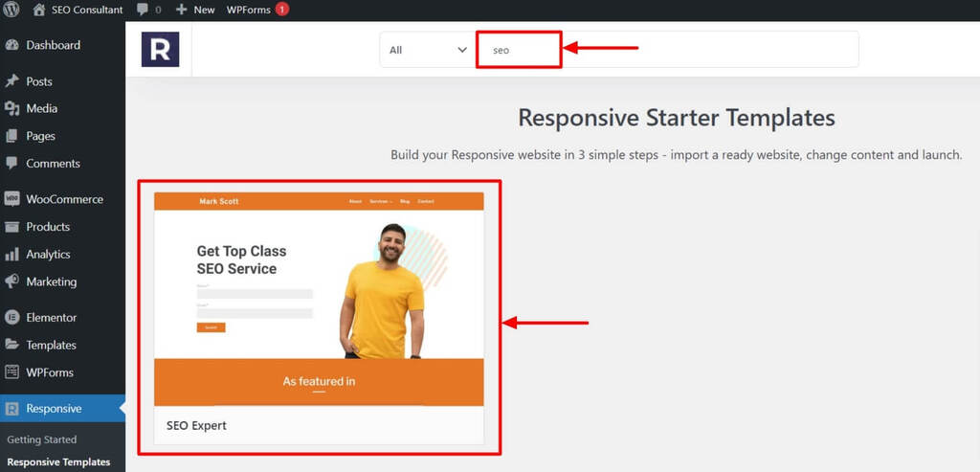Click the WooCommerce logo icon

11,199
